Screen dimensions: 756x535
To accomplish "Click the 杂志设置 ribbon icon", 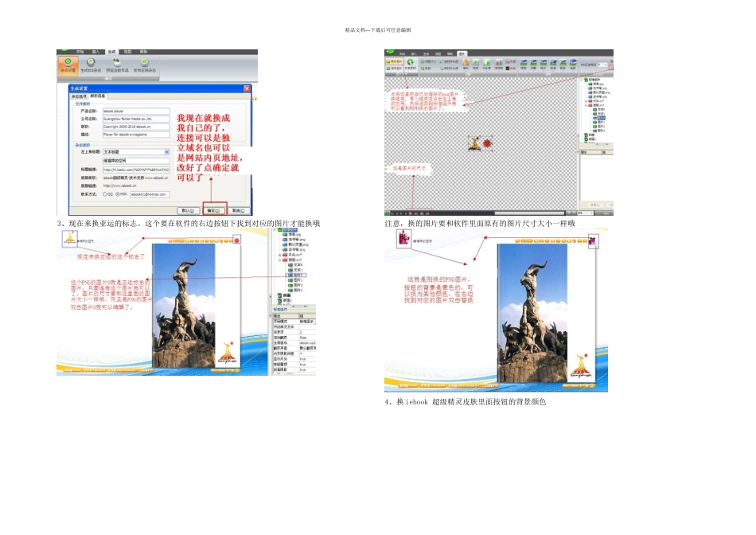I will [x=68, y=65].
